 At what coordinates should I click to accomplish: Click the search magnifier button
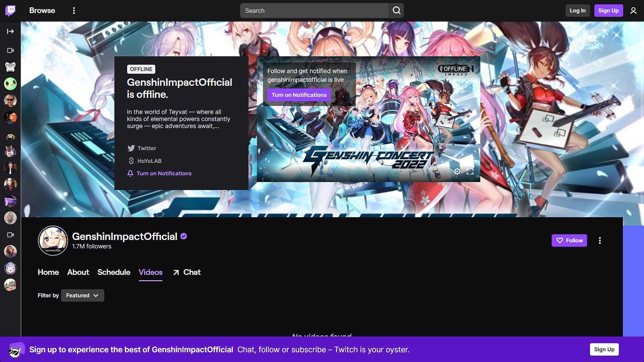(396, 11)
